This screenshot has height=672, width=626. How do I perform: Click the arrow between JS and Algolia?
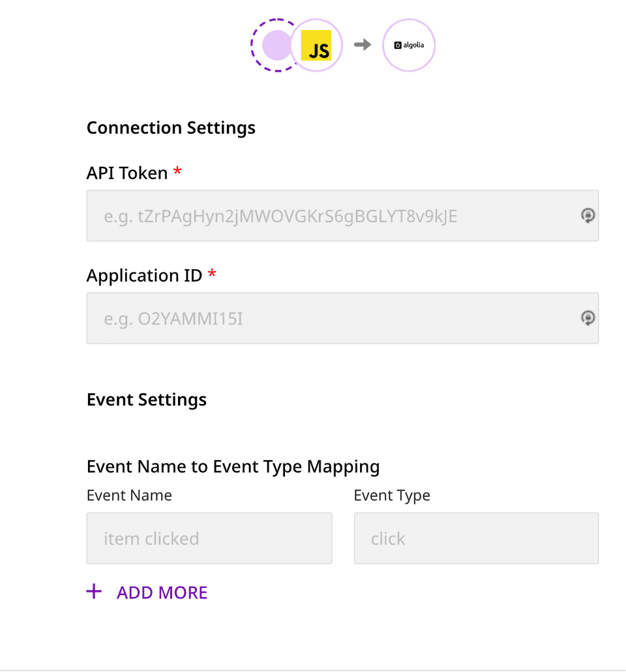tap(363, 44)
